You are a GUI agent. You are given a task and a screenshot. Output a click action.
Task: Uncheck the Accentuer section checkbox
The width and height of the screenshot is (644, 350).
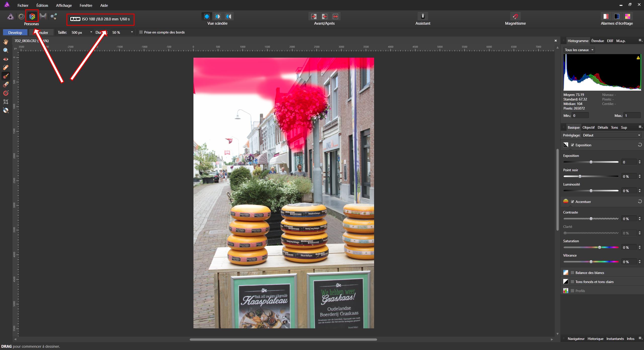point(573,202)
